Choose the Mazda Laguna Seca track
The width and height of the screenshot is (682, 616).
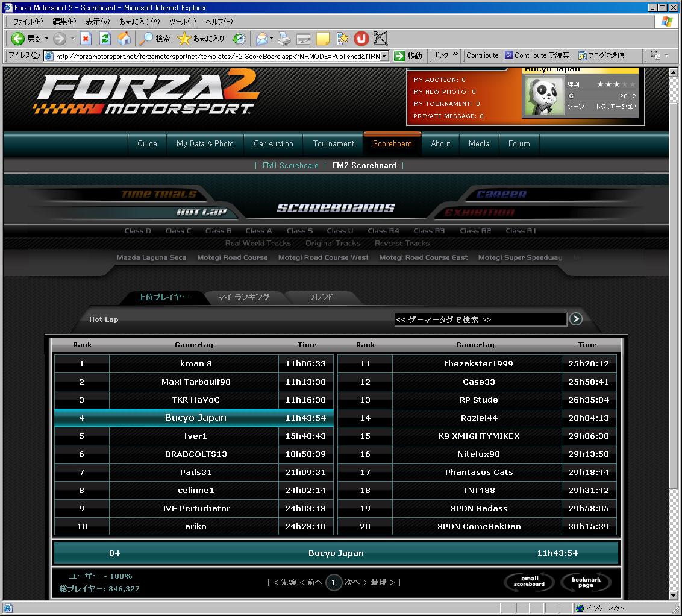point(151,257)
